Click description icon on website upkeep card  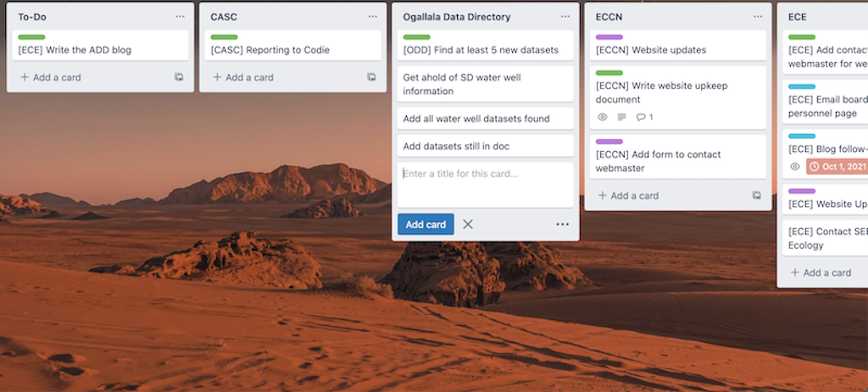621,117
